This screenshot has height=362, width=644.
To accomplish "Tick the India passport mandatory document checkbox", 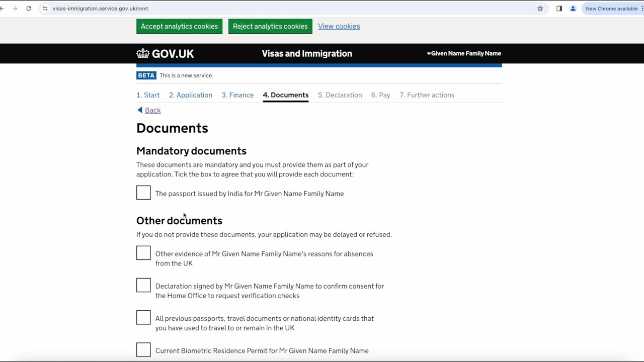I will pos(143,193).
